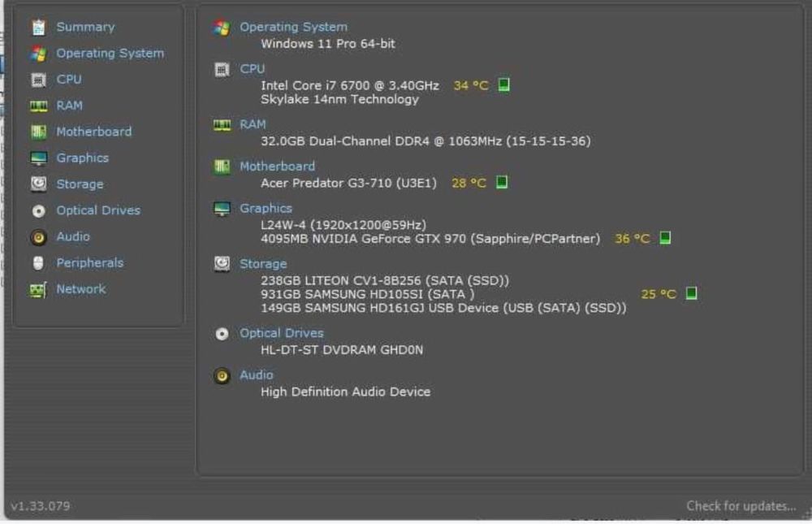
Task: Click the board icon beside the Motherboard heading
Action: coord(222,167)
